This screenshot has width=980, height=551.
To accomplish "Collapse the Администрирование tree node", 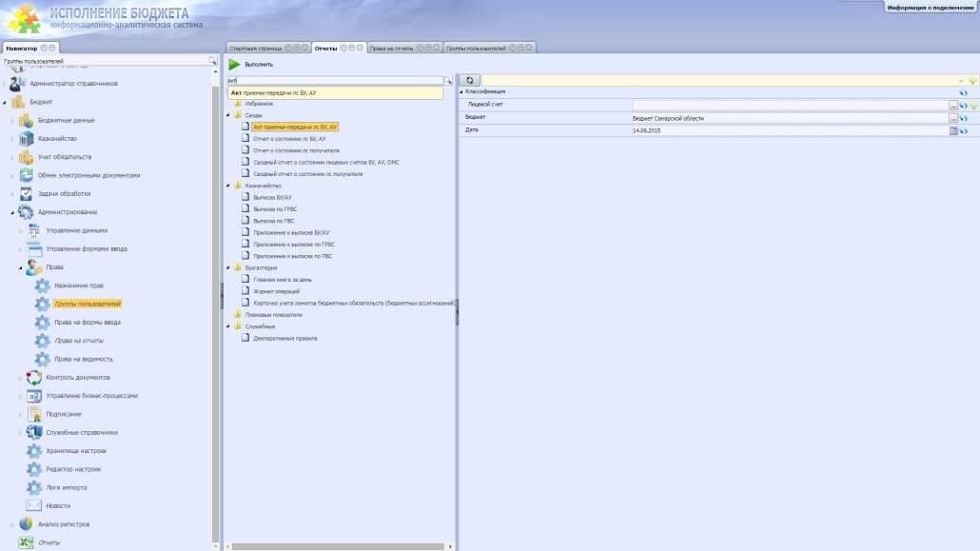I will [x=11, y=212].
